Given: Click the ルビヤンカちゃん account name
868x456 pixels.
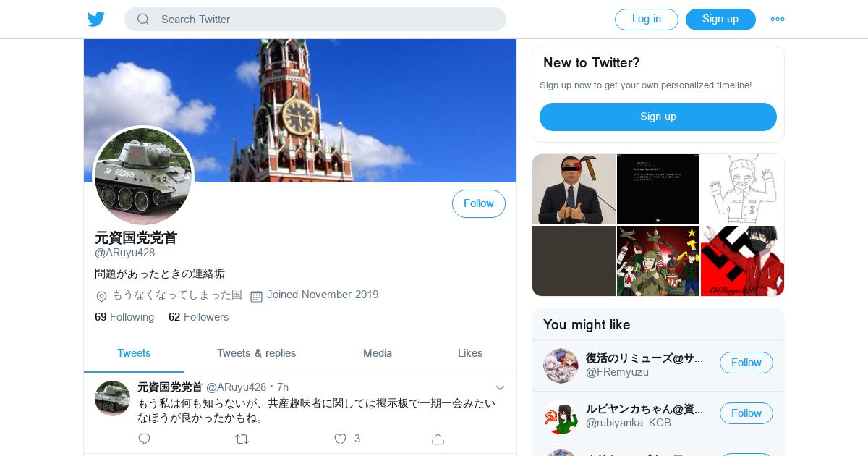Looking at the screenshot, I should pyautogui.click(x=644, y=409).
